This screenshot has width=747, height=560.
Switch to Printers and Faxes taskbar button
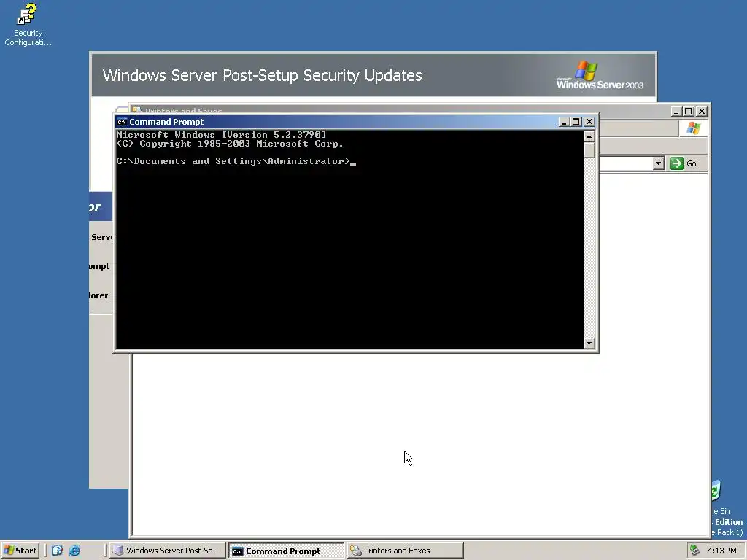pos(405,551)
